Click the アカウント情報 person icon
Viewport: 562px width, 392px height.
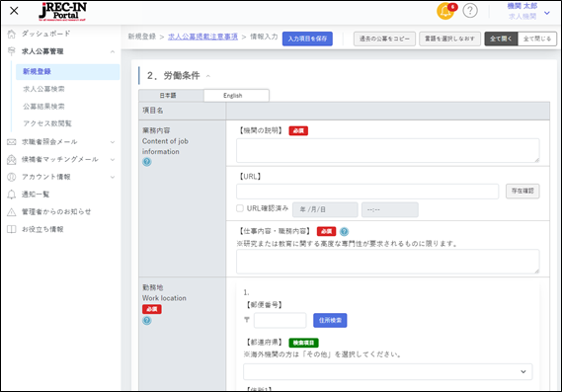pos(12,177)
